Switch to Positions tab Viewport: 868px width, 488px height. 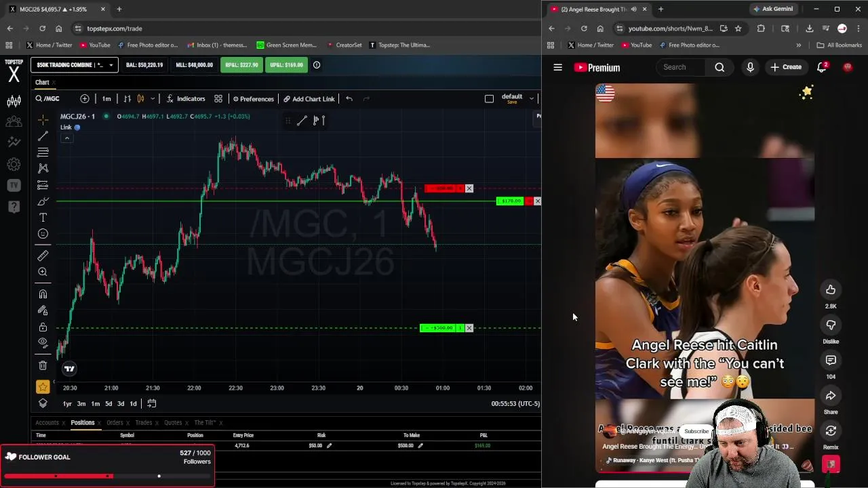[83, 423]
